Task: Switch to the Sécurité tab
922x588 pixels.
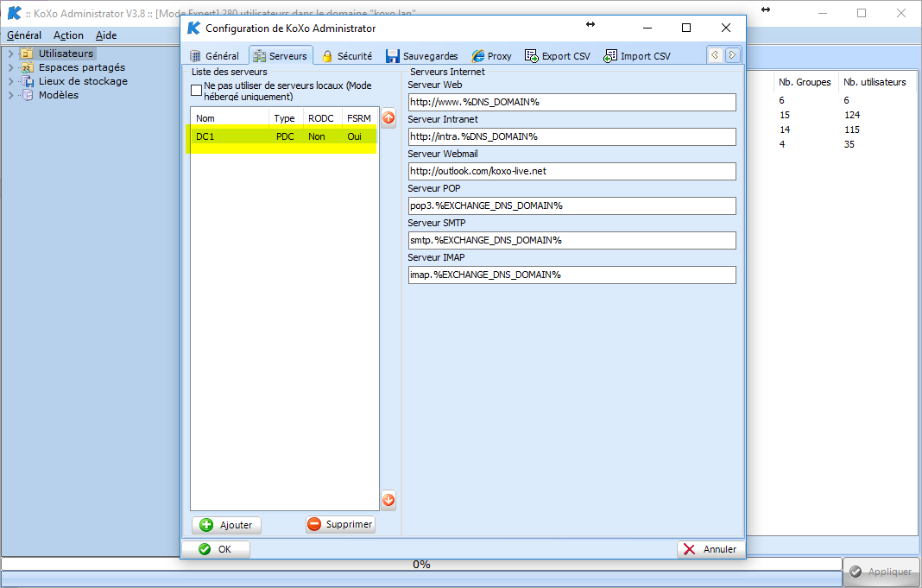Action: tap(347, 56)
